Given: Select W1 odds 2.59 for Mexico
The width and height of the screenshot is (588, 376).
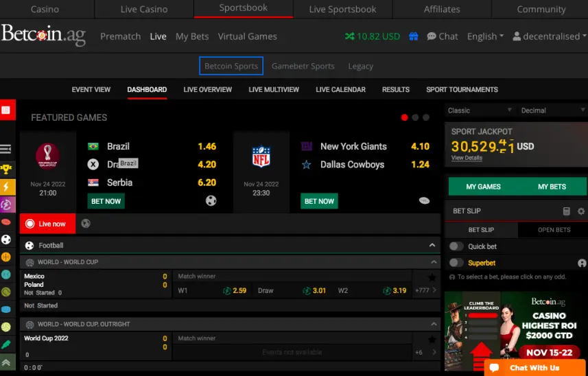Looking at the screenshot, I should (212, 290).
